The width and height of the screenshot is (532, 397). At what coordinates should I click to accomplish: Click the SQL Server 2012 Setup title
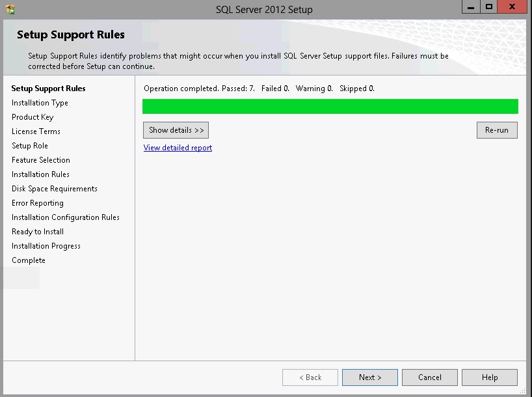[264, 10]
